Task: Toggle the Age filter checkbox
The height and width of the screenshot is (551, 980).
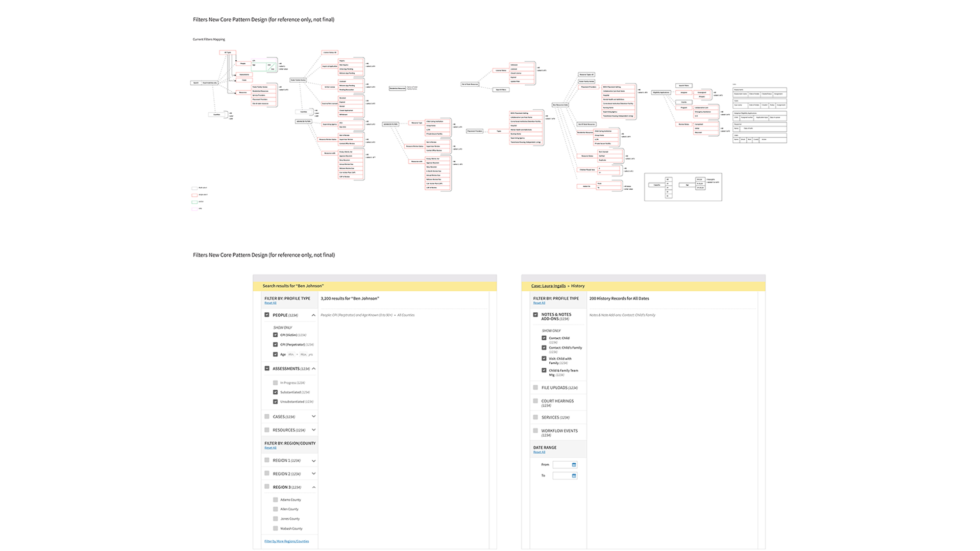Action: [x=275, y=354]
